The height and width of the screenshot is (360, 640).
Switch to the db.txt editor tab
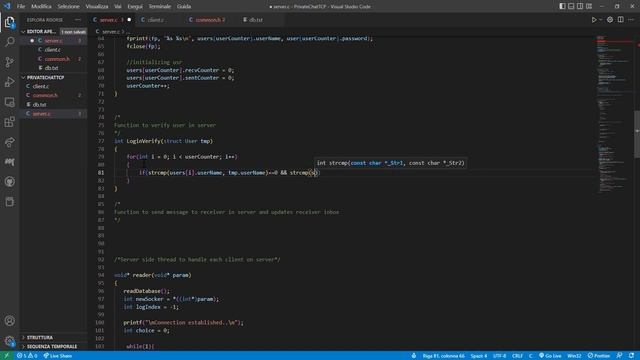coord(256,20)
